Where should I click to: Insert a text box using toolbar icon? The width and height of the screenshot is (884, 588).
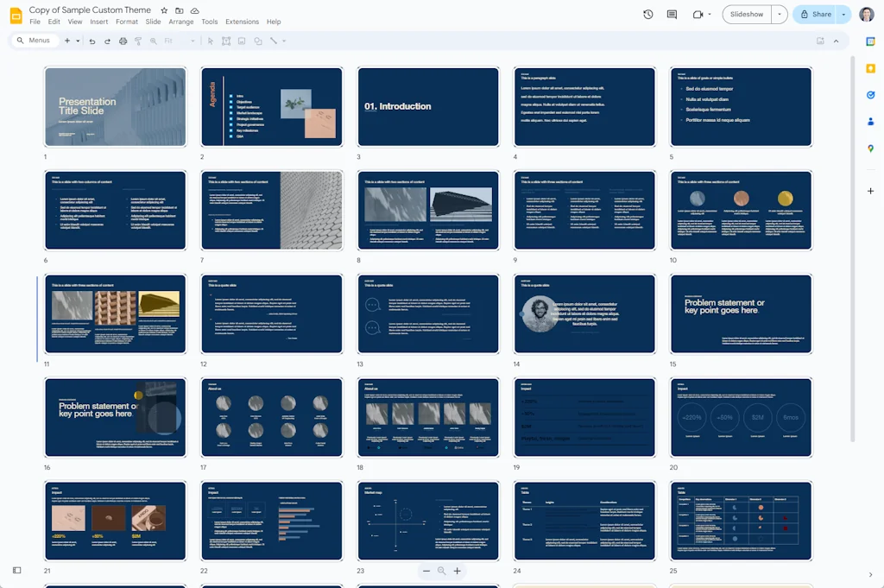[225, 41]
